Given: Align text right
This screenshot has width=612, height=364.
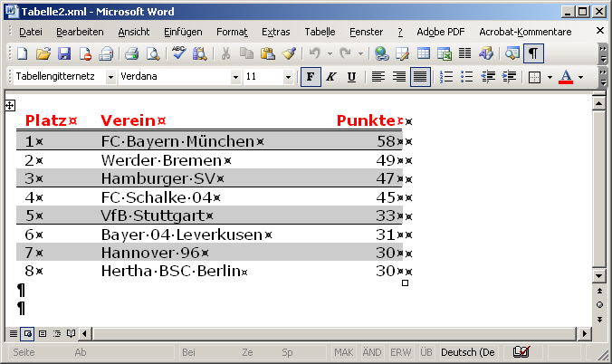Looking at the screenshot, I should 399,77.
